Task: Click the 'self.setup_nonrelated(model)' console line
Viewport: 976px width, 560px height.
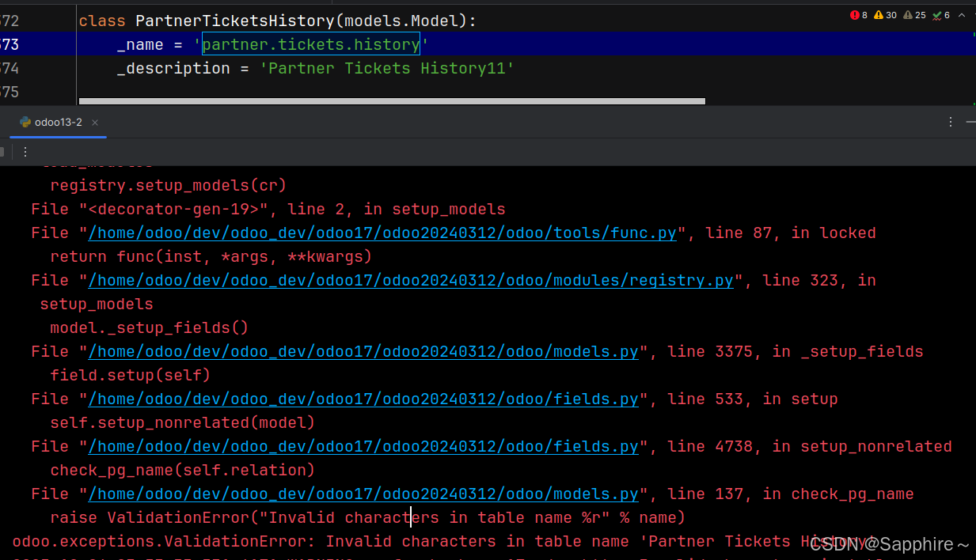Action: tap(183, 423)
